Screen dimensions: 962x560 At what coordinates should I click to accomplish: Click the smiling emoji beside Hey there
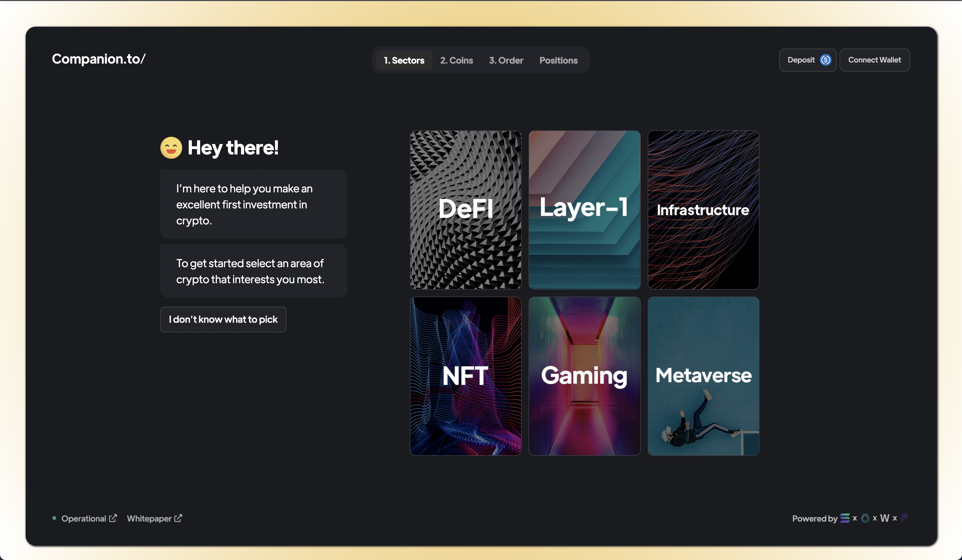(x=171, y=148)
